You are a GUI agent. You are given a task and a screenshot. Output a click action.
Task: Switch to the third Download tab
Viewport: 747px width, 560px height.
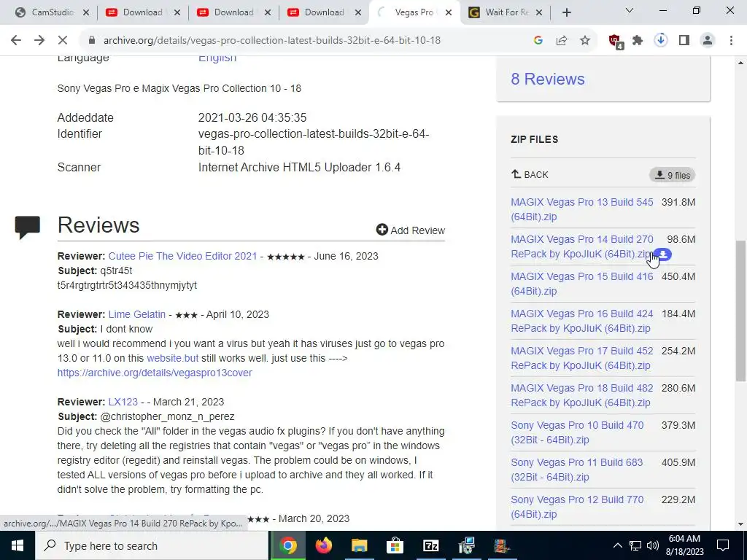(325, 12)
